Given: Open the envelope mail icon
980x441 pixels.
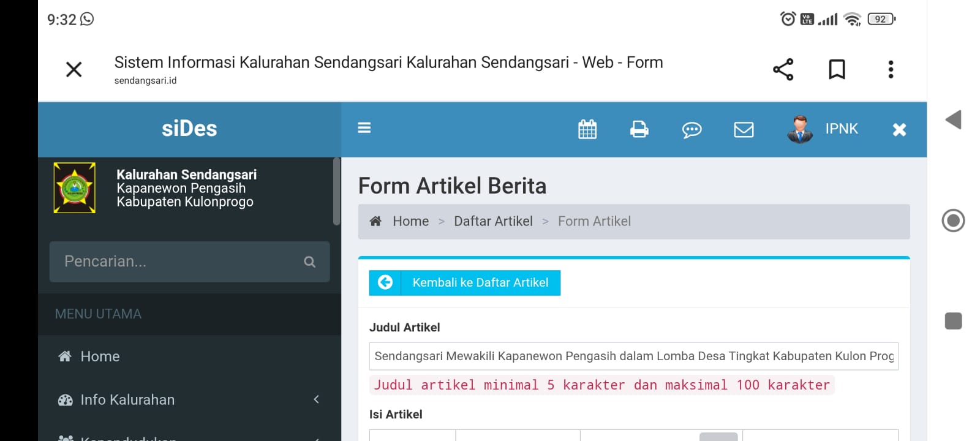Looking at the screenshot, I should pos(744,130).
